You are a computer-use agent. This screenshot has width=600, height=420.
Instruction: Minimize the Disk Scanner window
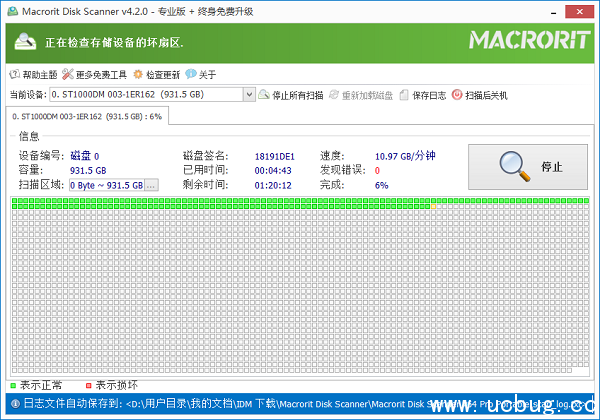click(x=553, y=12)
